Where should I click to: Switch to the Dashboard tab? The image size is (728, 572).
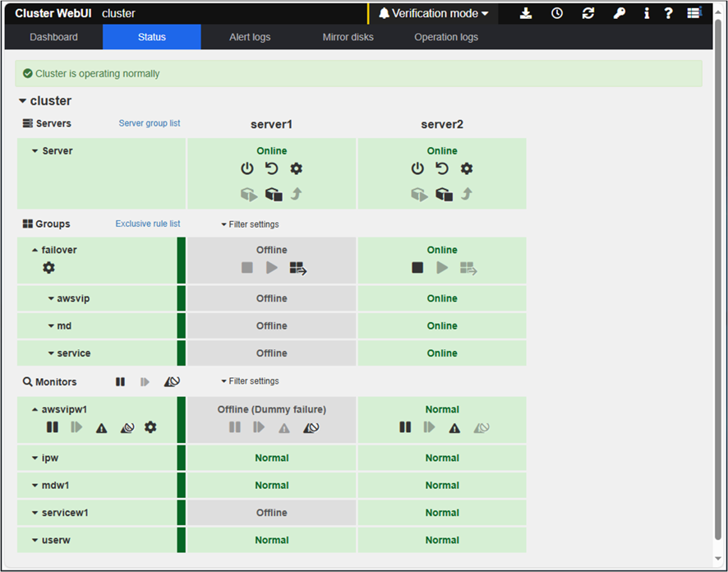pyautogui.click(x=54, y=37)
